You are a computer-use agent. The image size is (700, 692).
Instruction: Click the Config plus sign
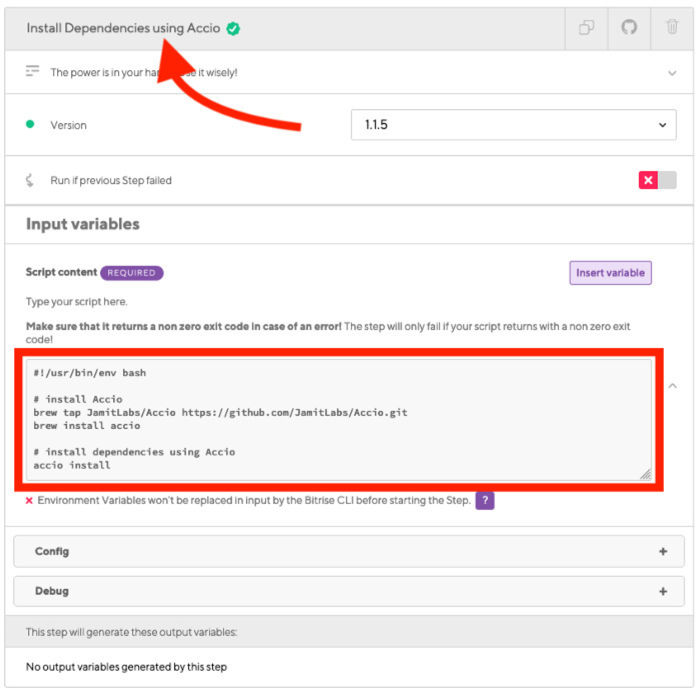663,551
